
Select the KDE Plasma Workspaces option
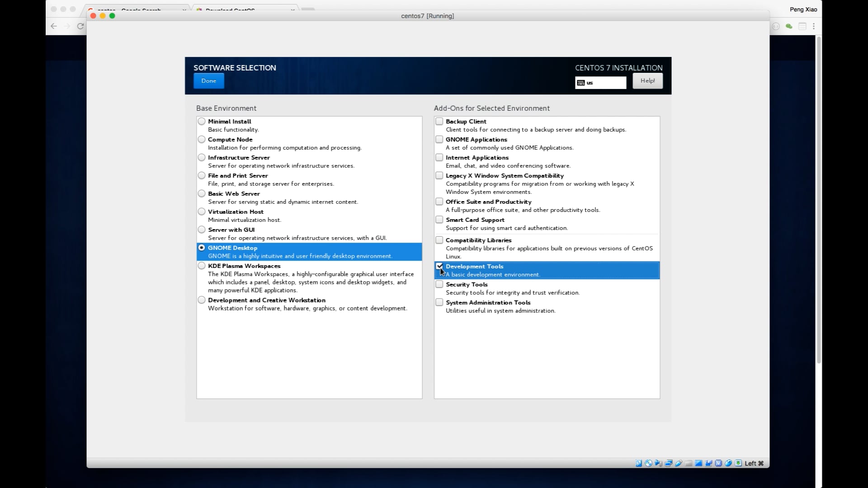[202, 266]
